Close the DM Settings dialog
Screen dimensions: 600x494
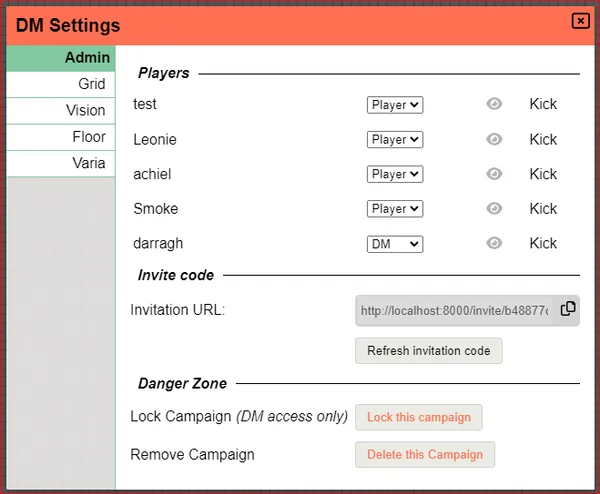pos(579,21)
